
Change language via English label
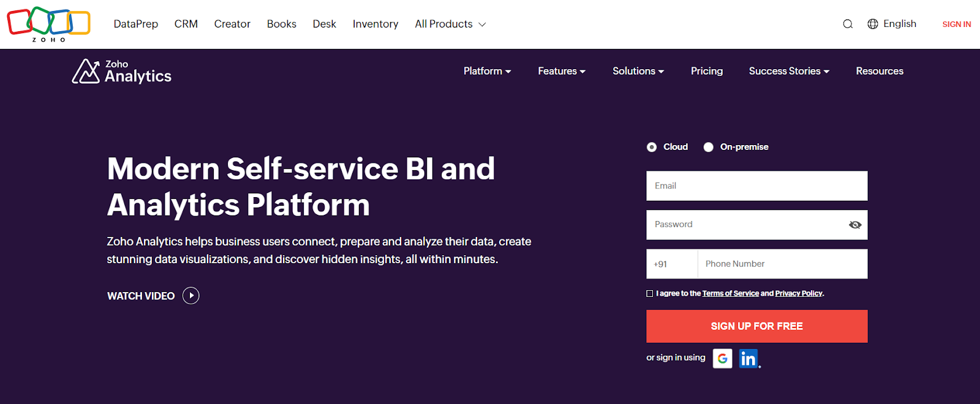[x=900, y=24]
